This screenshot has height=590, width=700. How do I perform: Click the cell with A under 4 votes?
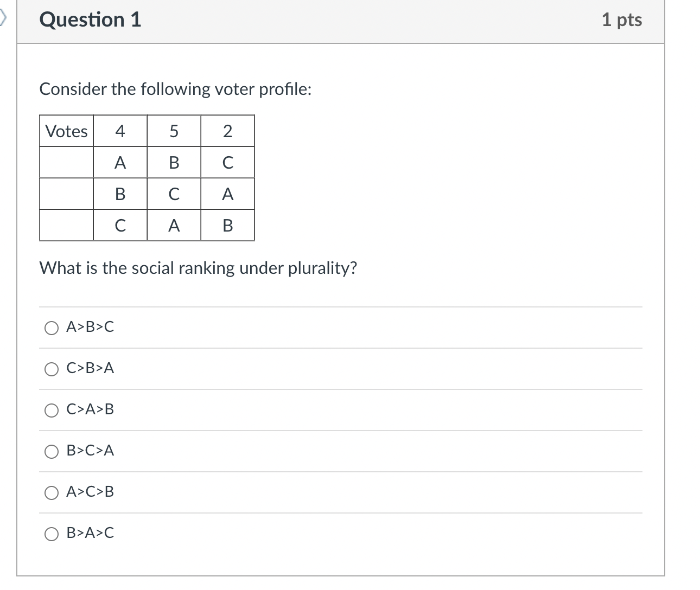coord(120,162)
